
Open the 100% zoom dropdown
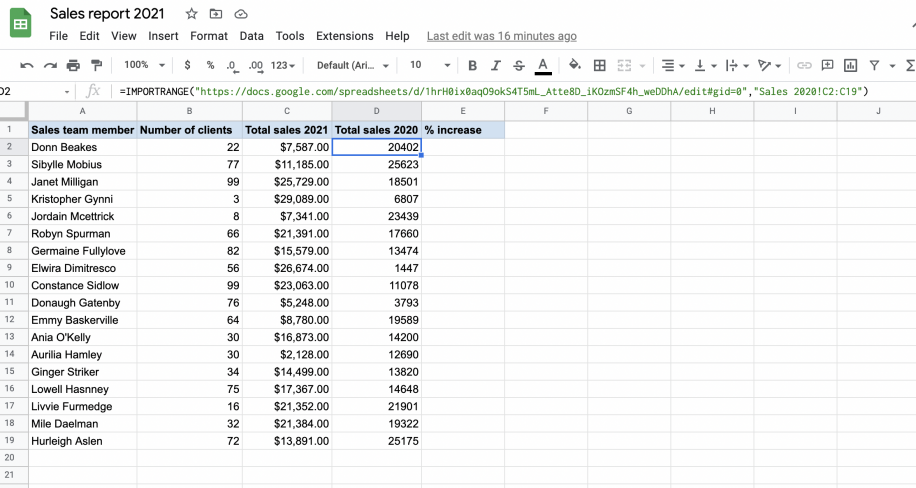145,65
